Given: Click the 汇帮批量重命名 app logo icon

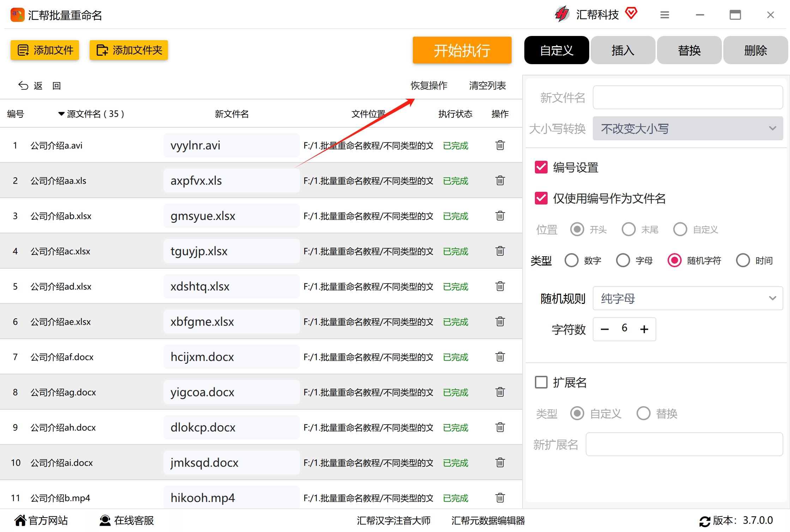Looking at the screenshot, I should [17, 15].
